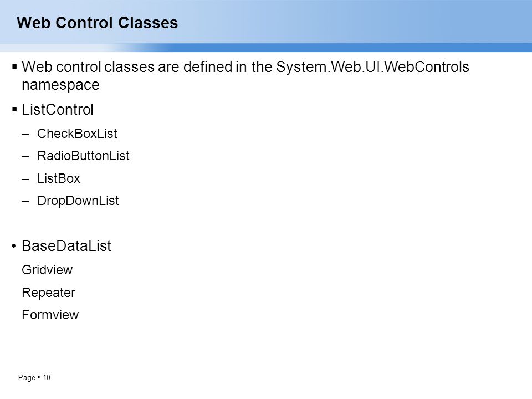Screen dimensions: 532x399
Task: Click the ListControl bullet item
Action: [x=57, y=110]
